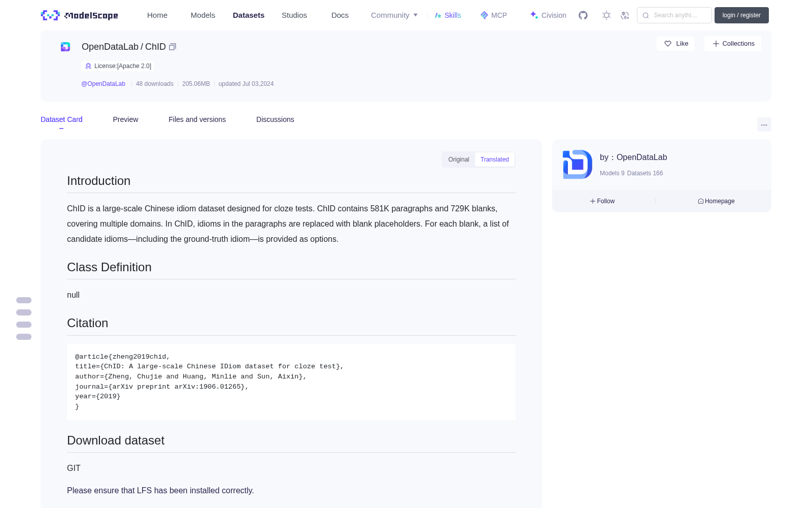Viewport: 812px width, 508px height.
Task: Click the OpenDataLab organization logo in sidebar
Action: 578,164
